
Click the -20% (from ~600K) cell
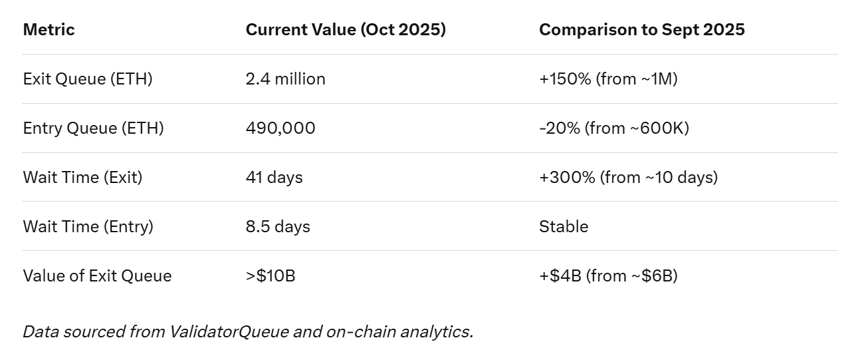(x=613, y=128)
